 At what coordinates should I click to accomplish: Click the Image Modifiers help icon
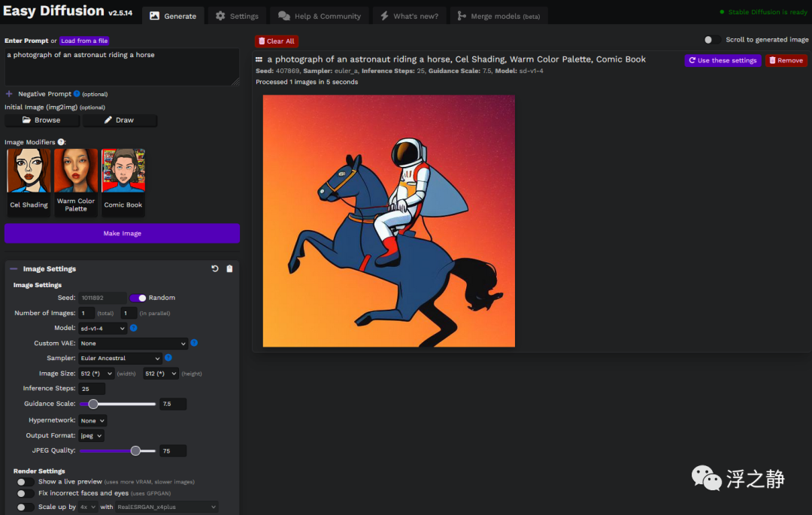coord(61,142)
